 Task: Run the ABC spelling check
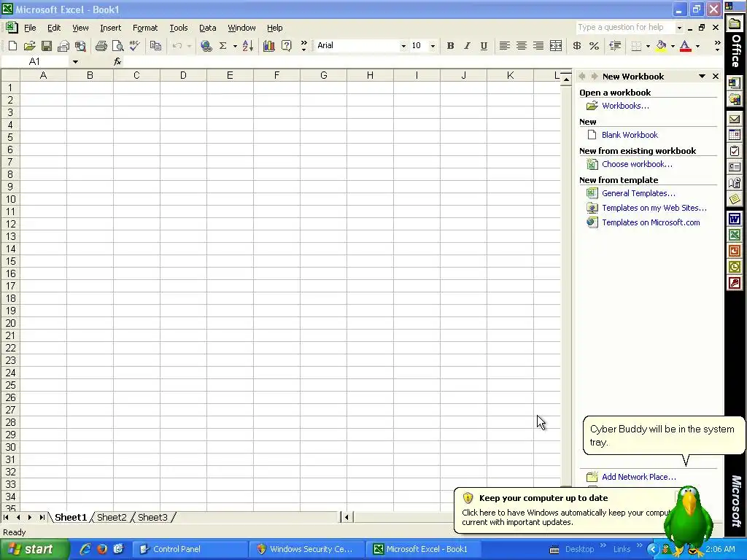point(135,46)
